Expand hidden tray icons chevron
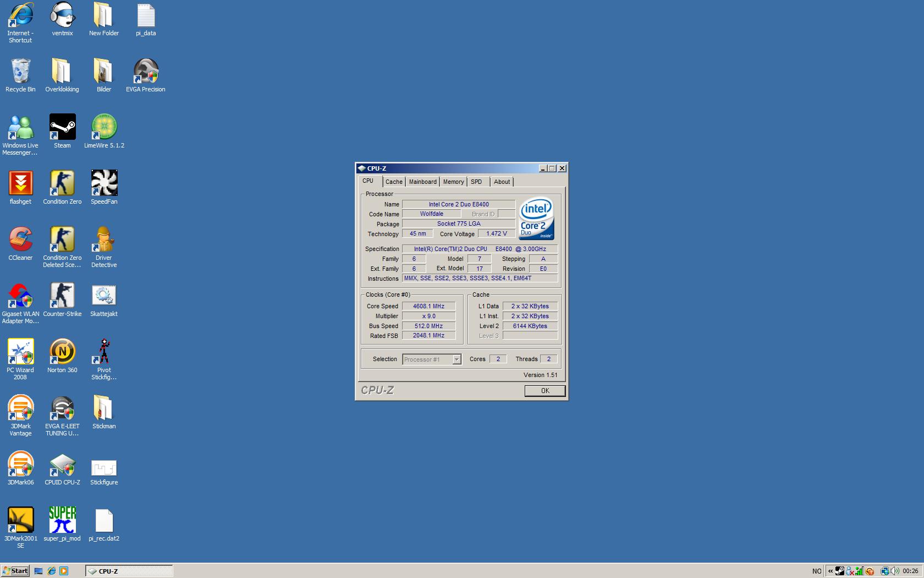Image resolution: width=924 pixels, height=578 pixels. point(830,571)
